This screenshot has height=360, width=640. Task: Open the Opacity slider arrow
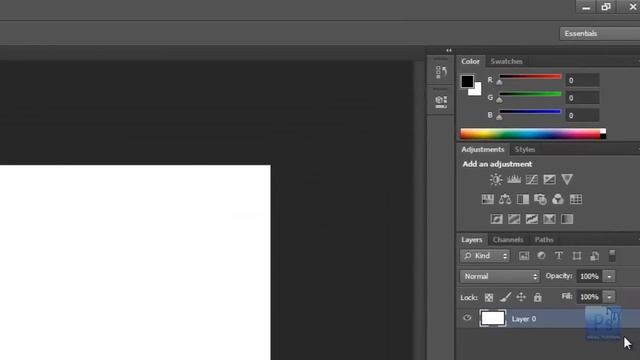coord(609,276)
